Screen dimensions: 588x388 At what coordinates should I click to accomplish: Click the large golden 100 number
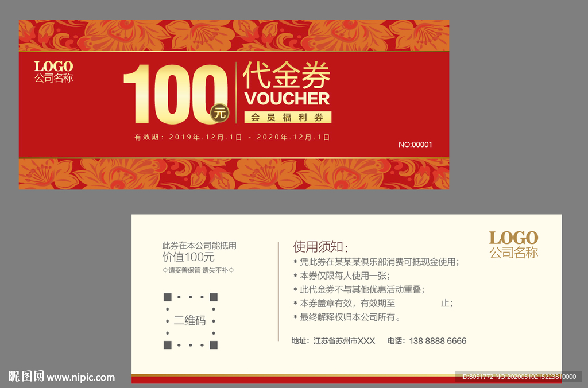tap(175, 94)
